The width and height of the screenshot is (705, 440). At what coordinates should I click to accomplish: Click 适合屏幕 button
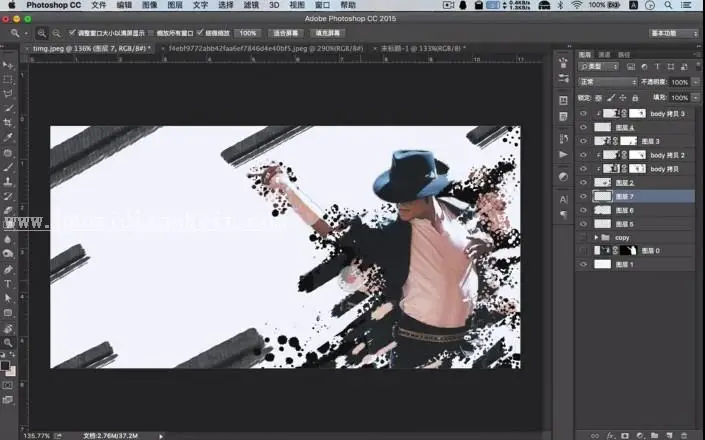[x=286, y=33]
